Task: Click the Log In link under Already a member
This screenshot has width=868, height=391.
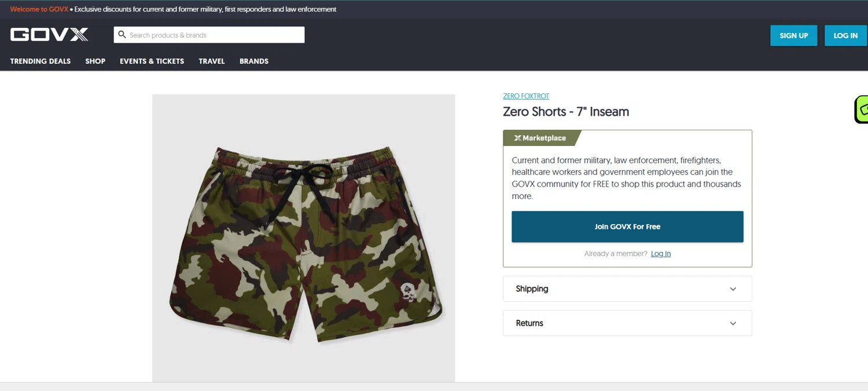Action: pyautogui.click(x=660, y=254)
